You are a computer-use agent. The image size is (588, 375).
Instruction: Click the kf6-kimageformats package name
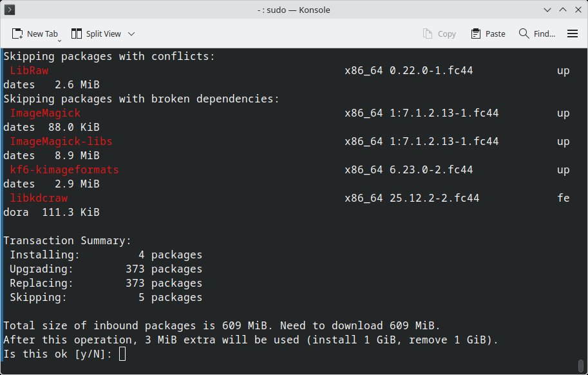[x=64, y=169]
